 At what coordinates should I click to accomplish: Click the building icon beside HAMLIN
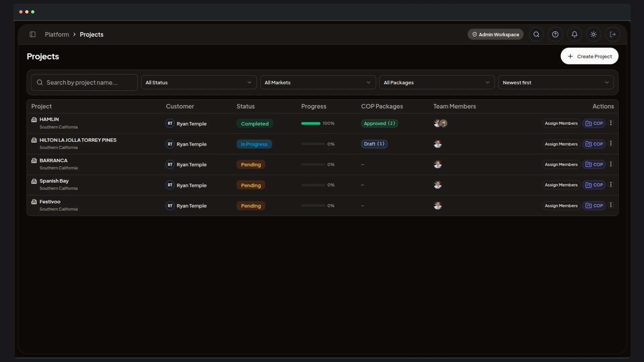pos(34,120)
